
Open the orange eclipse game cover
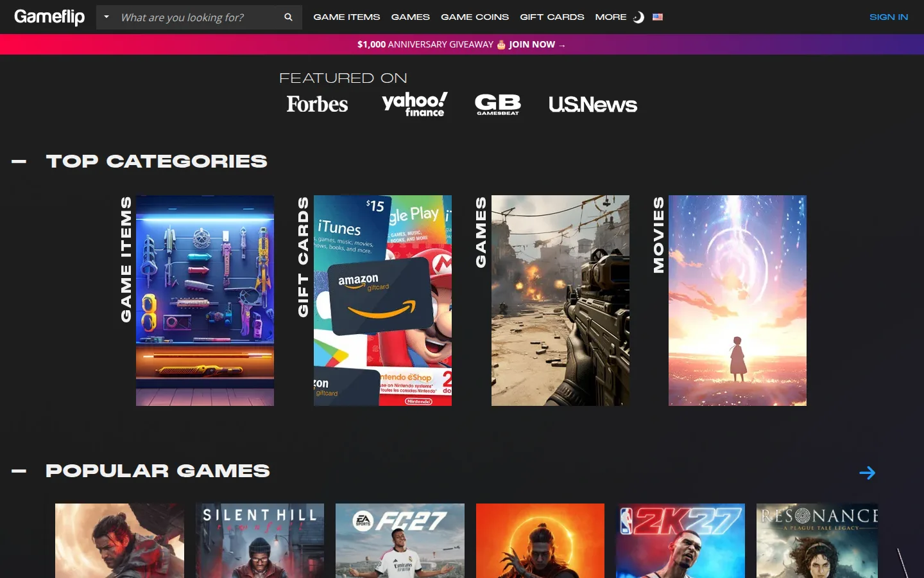[540, 541]
